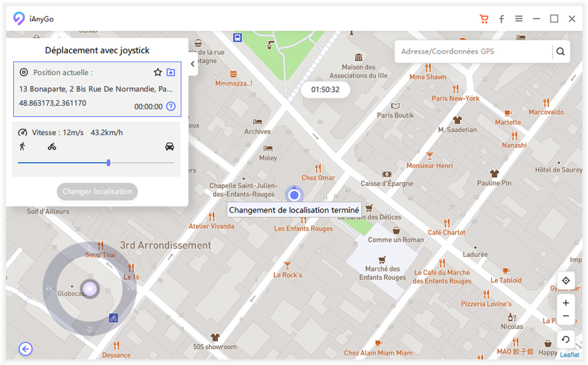The width and height of the screenshot is (588, 365).
Task: Click the help question mark icon
Action: (x=171, y=106)
